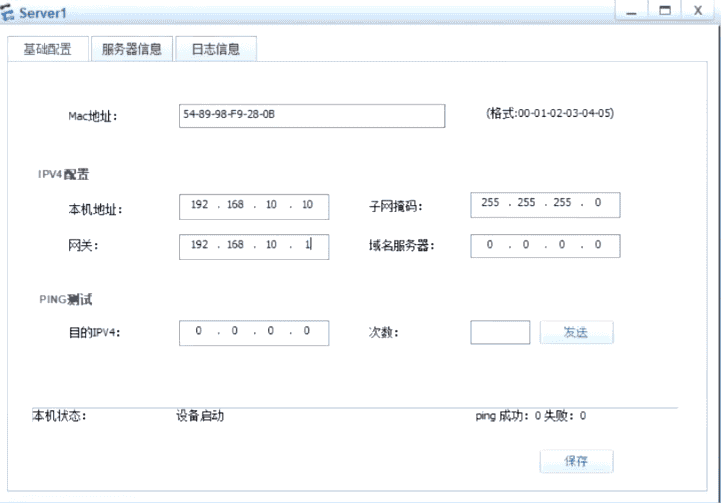721x503 pixels.
Task: Open the 服务器信息 tab
Action: point(132,49)
